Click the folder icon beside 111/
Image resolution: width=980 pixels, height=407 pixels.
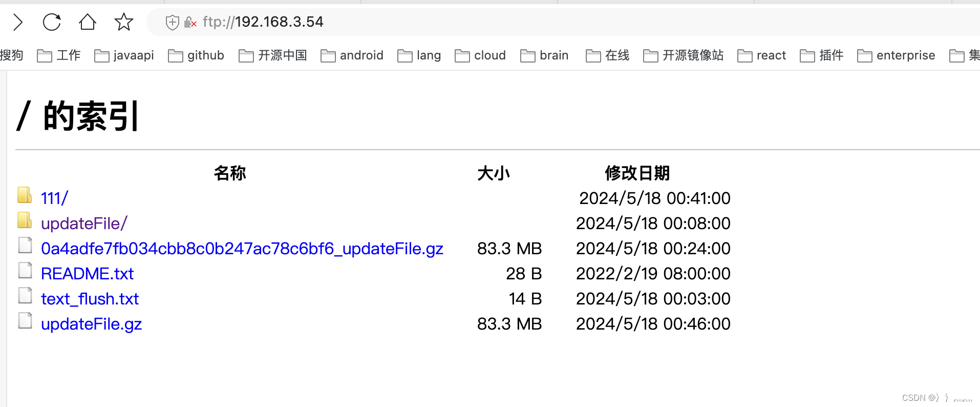pos(25,195)
